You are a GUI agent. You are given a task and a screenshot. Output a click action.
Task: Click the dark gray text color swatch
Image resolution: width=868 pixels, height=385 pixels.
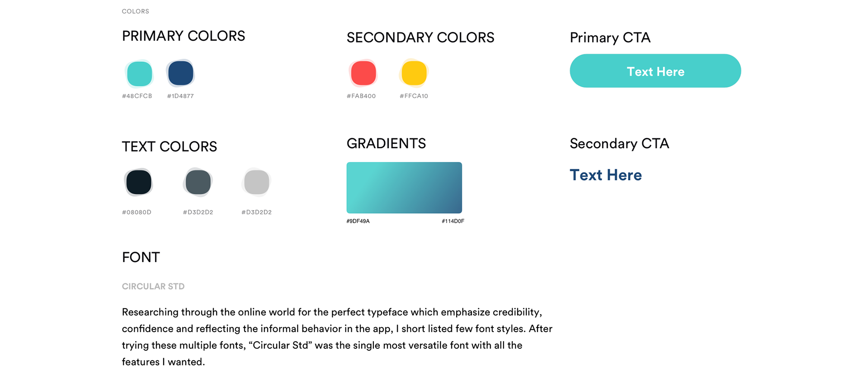pos(198,182)
